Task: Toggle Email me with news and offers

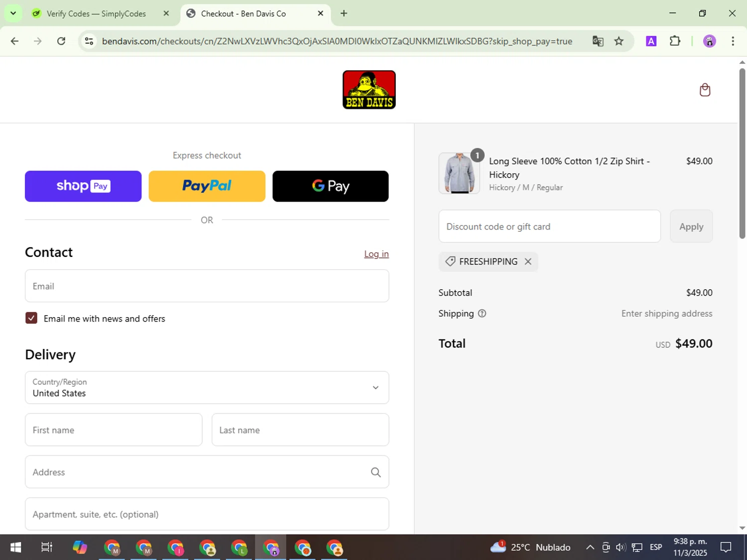Action: [x=31, y=318]
